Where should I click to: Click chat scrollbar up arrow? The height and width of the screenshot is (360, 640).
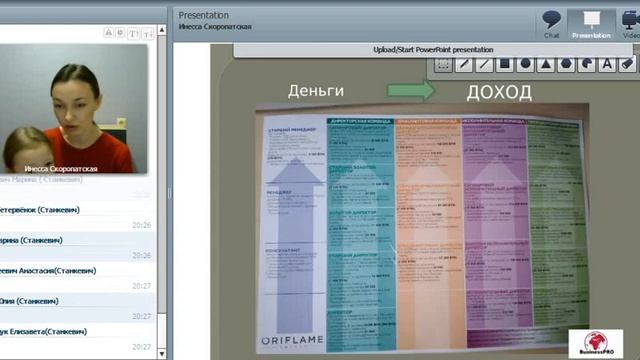pos(162,30)
